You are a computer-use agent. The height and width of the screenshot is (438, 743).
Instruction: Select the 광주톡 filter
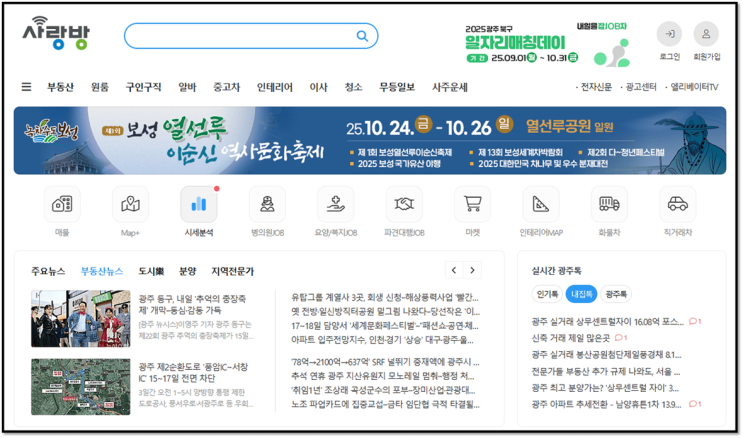click(x=616, y=294)
